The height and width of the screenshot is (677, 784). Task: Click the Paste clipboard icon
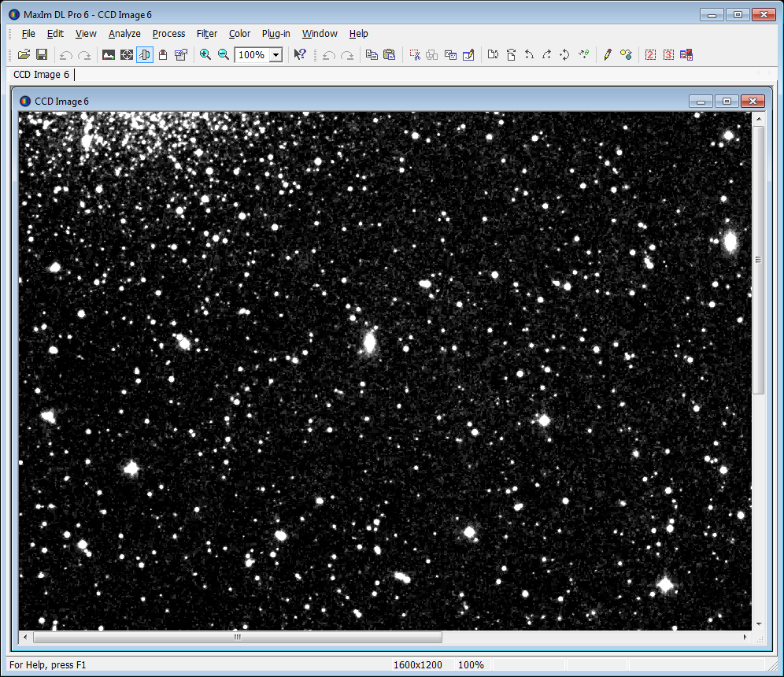(390, 54)
